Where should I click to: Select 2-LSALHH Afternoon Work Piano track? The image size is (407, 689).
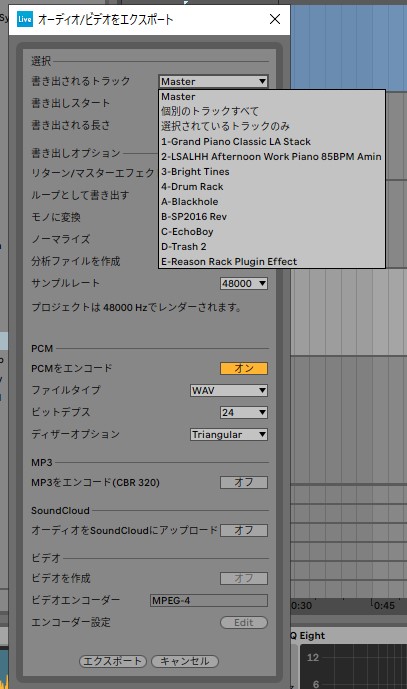point(272,156)
